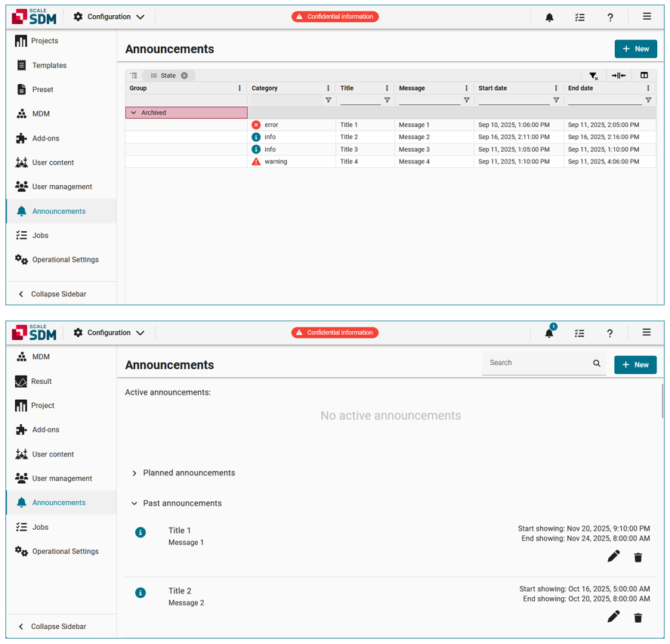Open Templates in the sidebar
This screenshot has width=670, height=644.
[49, 66]
